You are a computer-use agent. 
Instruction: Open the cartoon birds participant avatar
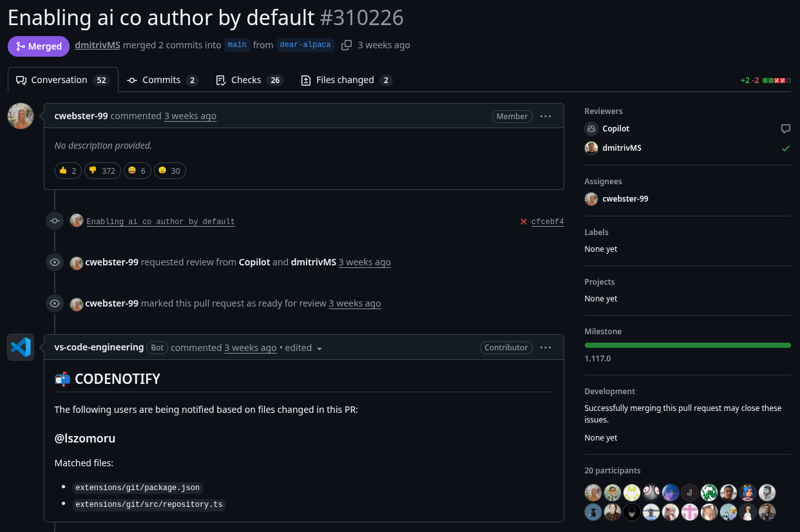coord(729,512)
